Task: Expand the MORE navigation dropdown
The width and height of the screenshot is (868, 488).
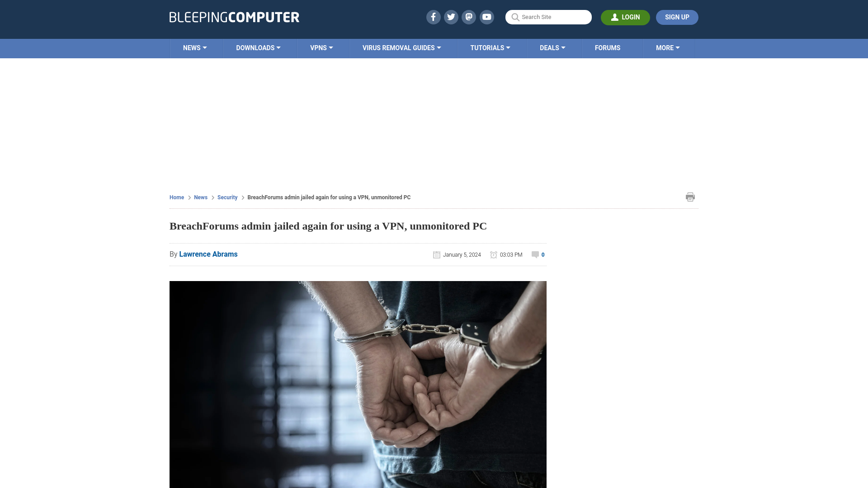Action: (x=668, y=47)
